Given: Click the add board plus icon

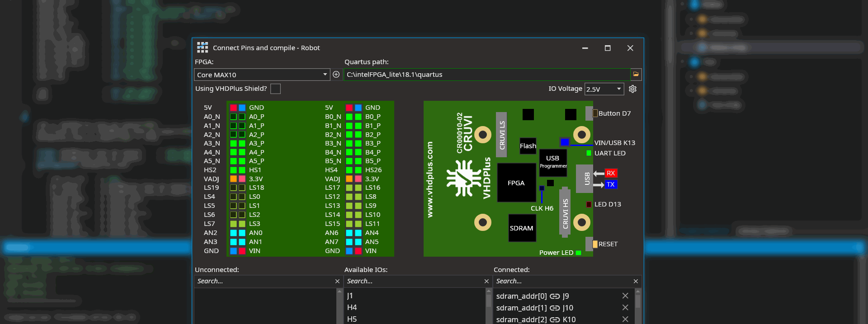Looking at the screenshot, I should pyautogui.click(x=336, y=75).
